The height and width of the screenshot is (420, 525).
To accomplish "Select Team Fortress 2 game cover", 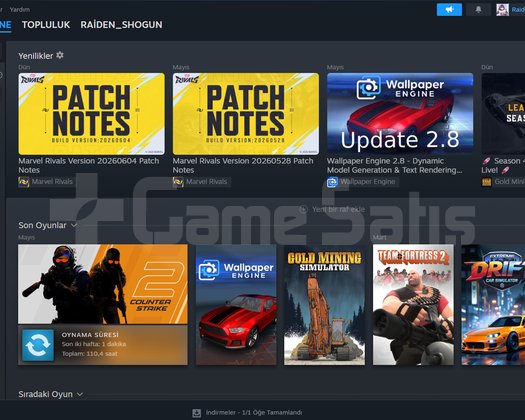I will [x=413, y=304].
